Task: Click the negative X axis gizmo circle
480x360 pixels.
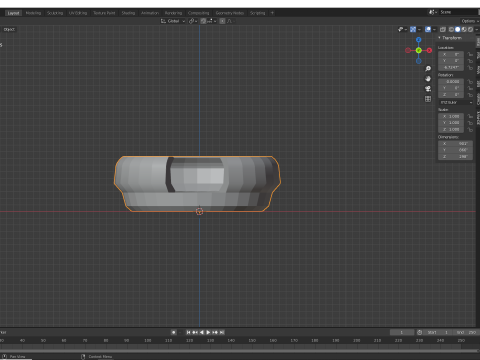Action: point(408,50)
